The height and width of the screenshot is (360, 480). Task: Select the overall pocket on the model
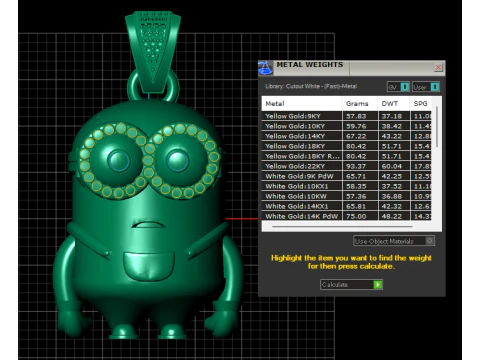(x=149, y=266)
